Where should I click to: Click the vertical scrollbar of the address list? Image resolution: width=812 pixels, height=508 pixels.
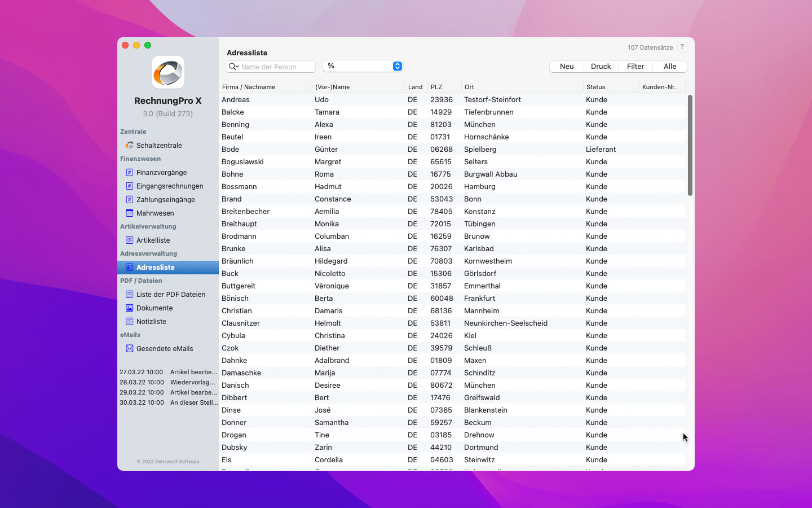click(690, 146)
